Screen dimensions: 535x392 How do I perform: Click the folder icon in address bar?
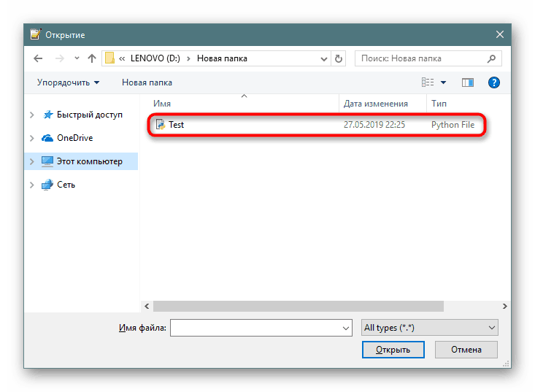pos(109,58)
